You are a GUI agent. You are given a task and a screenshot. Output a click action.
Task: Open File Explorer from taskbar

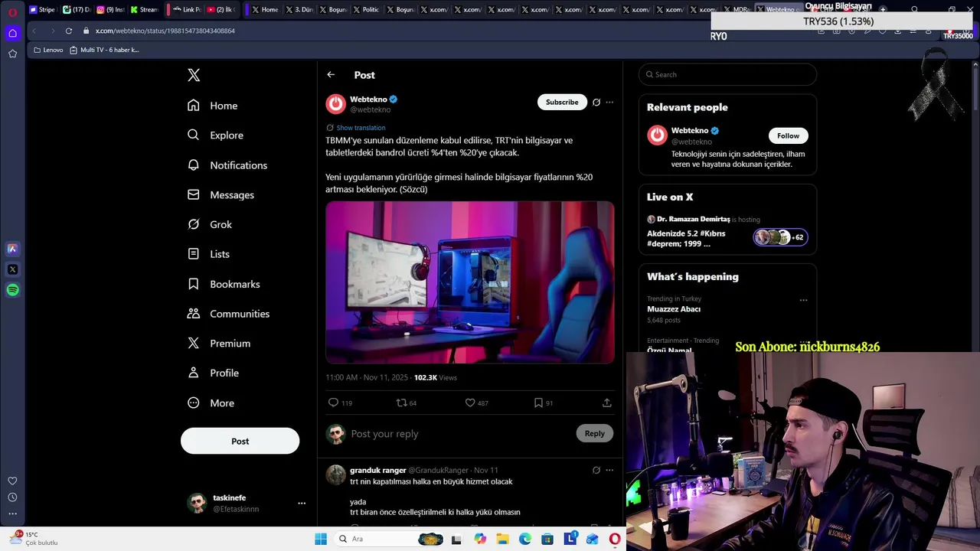[x=502, y=540]
